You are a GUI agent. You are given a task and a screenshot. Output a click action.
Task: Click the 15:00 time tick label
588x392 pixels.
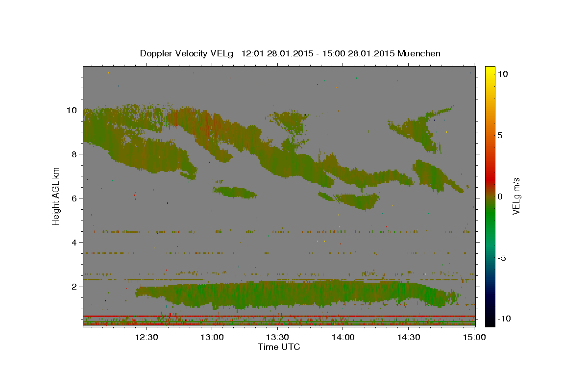point(474,337)
